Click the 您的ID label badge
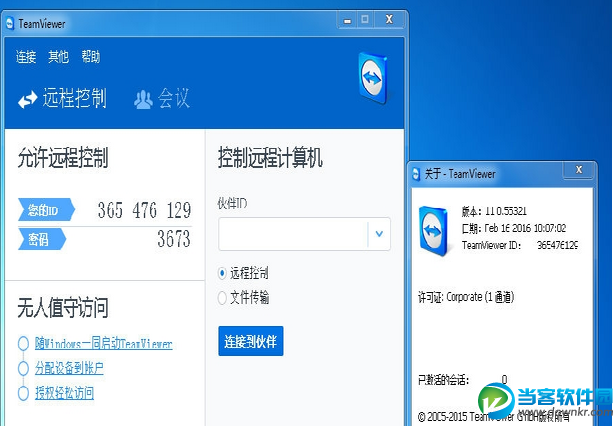The image size is (614, 426). (x=46, y=210)
